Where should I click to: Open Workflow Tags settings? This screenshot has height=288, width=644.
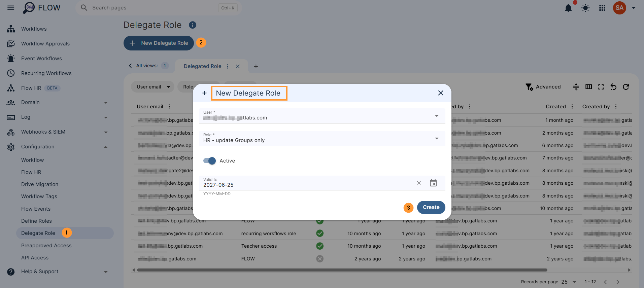(39, 196)
